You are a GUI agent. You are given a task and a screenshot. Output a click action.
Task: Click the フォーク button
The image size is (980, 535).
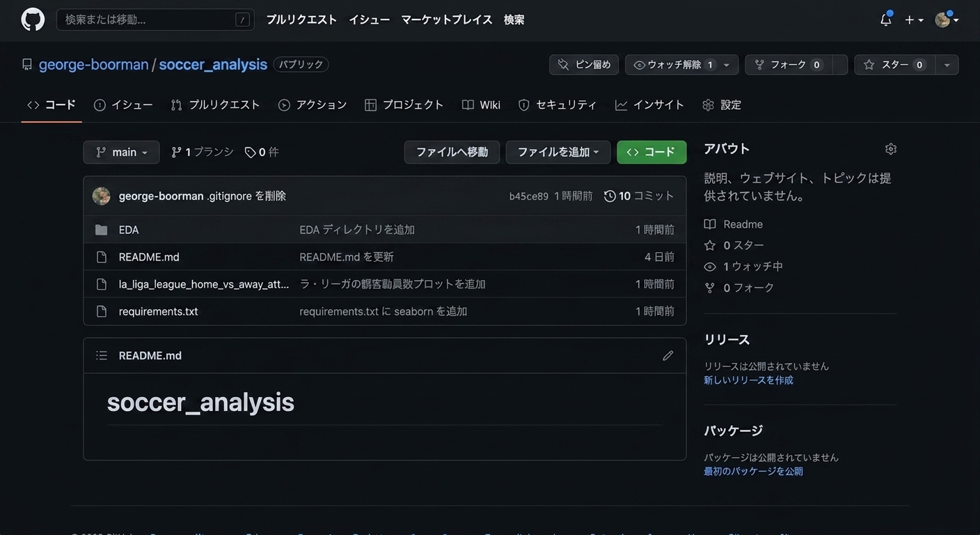(x=789, y=65)
